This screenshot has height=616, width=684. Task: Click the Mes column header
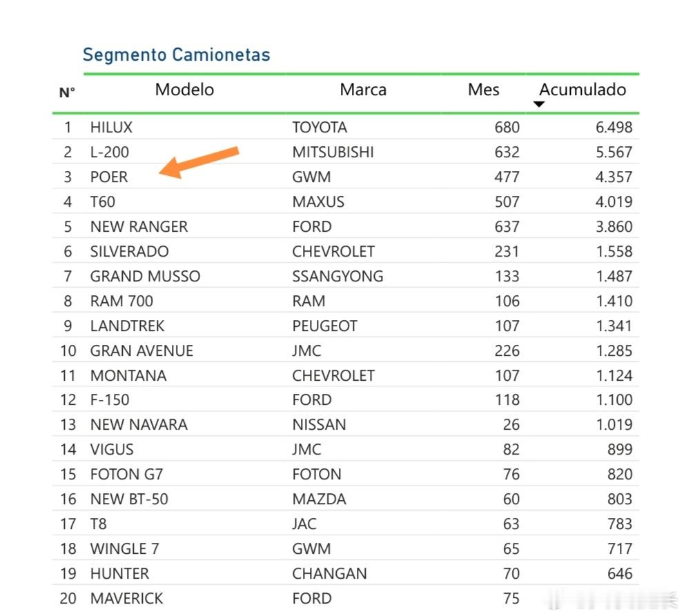(483, 90)
